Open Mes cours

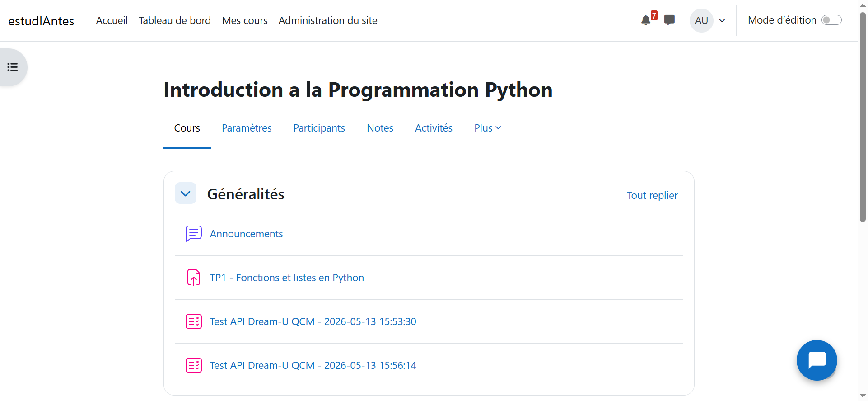point(245,20)
